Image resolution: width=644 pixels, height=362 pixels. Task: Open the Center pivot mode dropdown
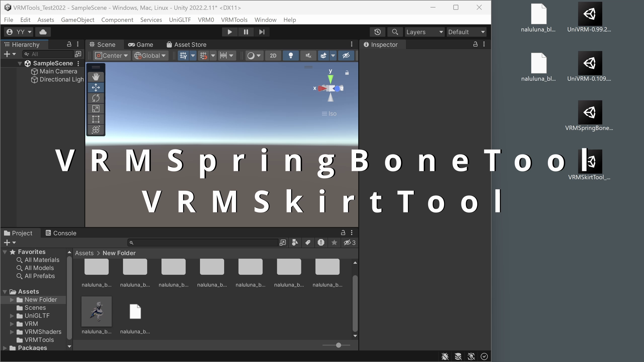point(111,56)
